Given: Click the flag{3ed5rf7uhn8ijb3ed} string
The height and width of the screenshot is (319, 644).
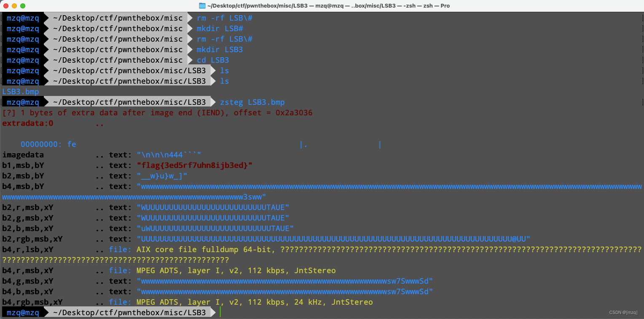Looking at the screenshot, I should coord(194,165).
